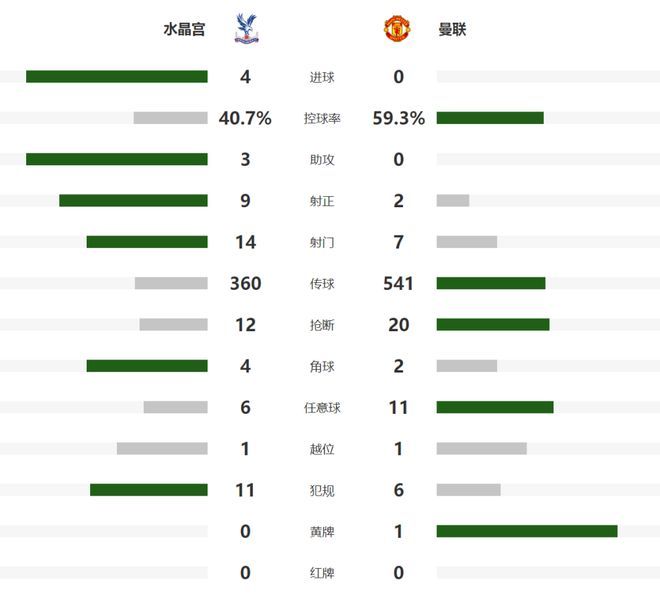
Task: Select the 任意球 free kicks label
Action: click(322, 407)
